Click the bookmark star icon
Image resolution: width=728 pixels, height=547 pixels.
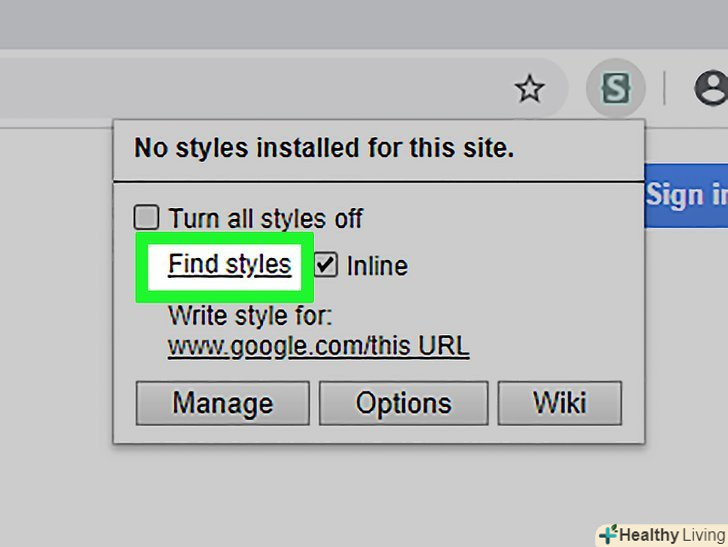tap(529, 90)
